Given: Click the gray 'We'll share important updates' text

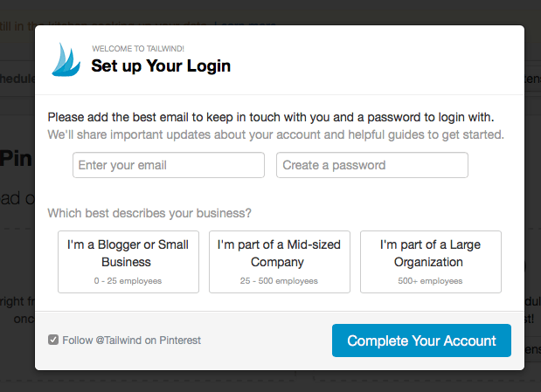Looking at the screenshot, I should coord(275,134).
